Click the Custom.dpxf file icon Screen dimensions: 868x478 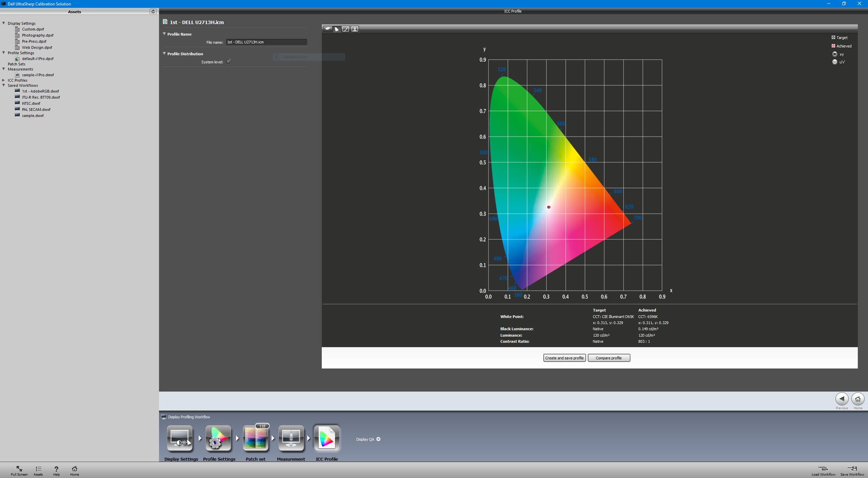coord(17,29)
